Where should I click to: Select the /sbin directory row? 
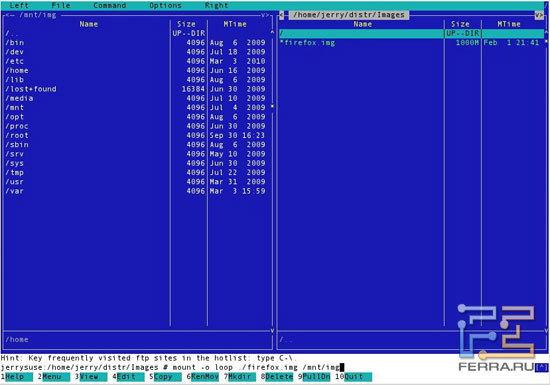(138, 144)
